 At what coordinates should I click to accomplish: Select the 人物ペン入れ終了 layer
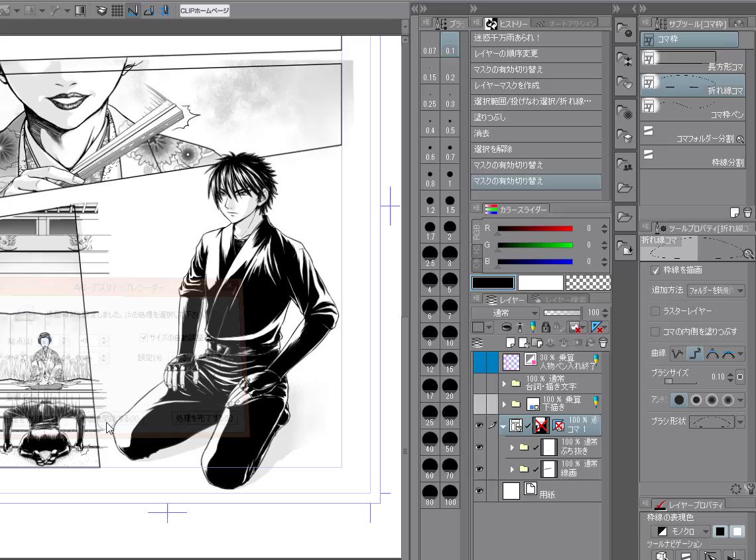(550, 362)
